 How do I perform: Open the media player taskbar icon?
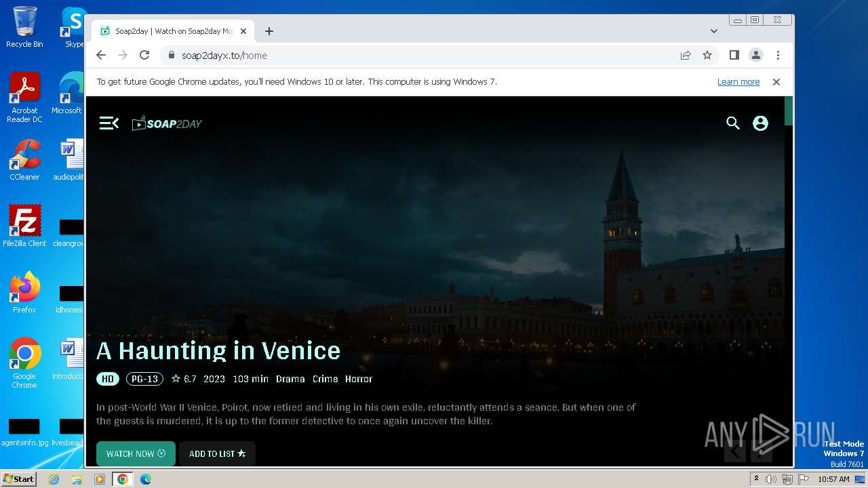point(100,479)
